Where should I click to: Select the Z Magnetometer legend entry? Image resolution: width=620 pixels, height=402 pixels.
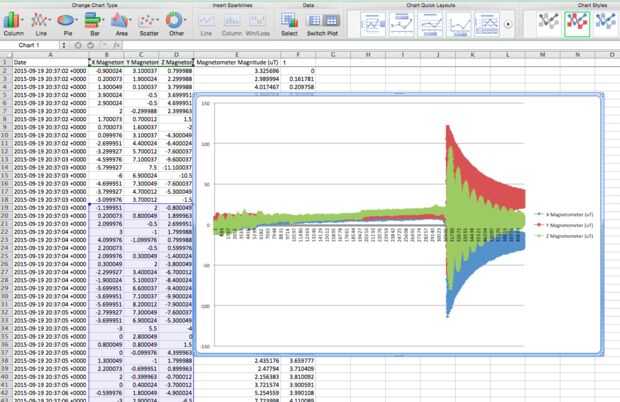coord(565,236)
